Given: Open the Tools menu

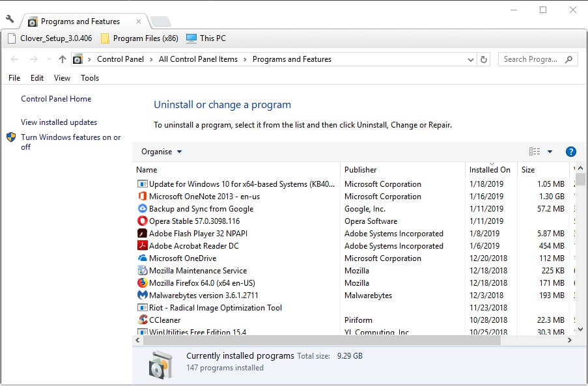Looking at the screenshot, I should coord(90,78).
